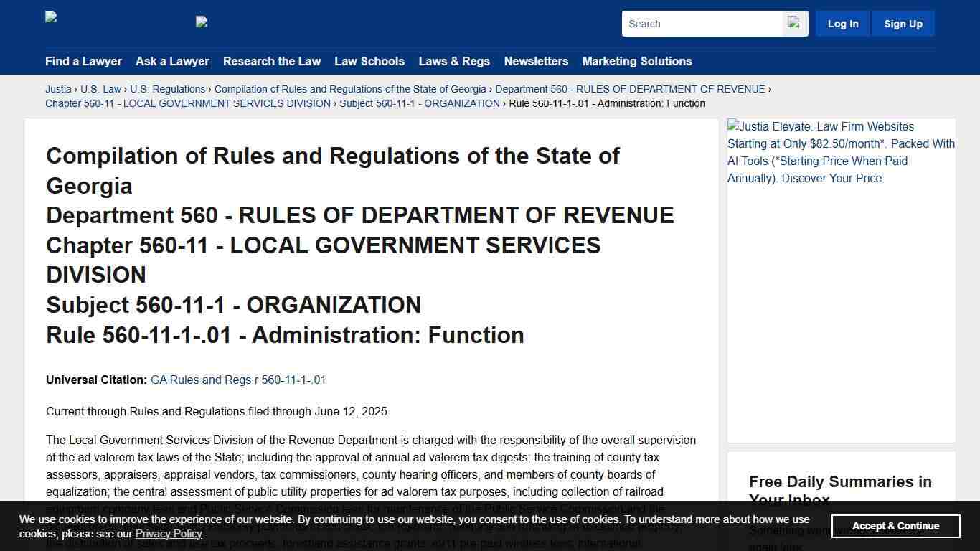Open the Find a Lawyer section
The image size is (980, 551).
click(83, 61)
